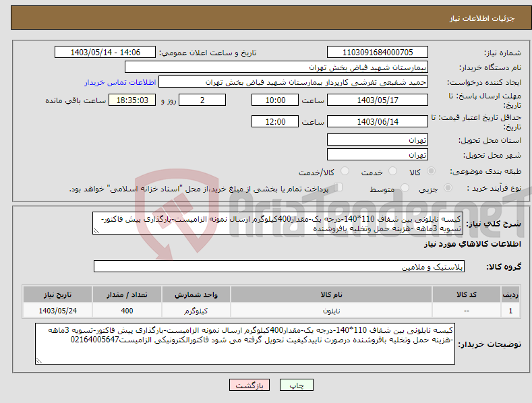The image size is (532, 403).
Task: Click the شماره نیاز label
Action: coord(502,53)
